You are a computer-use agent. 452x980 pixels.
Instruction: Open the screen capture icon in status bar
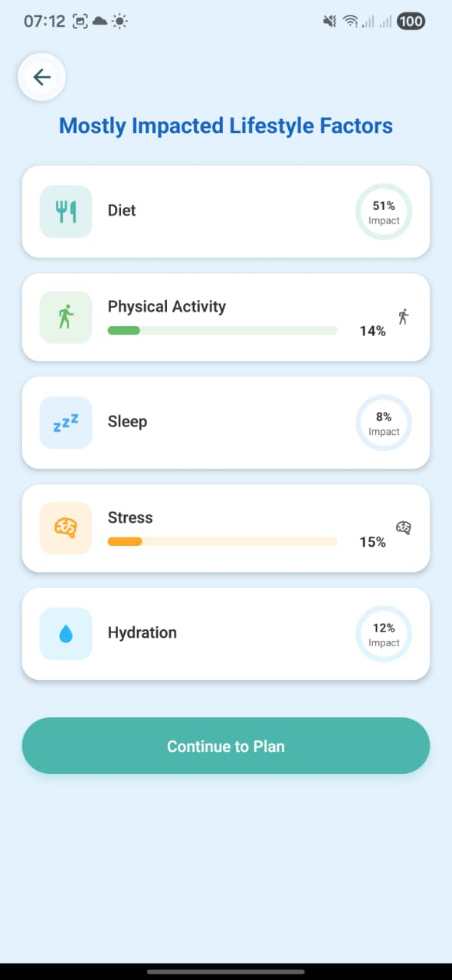79,21
